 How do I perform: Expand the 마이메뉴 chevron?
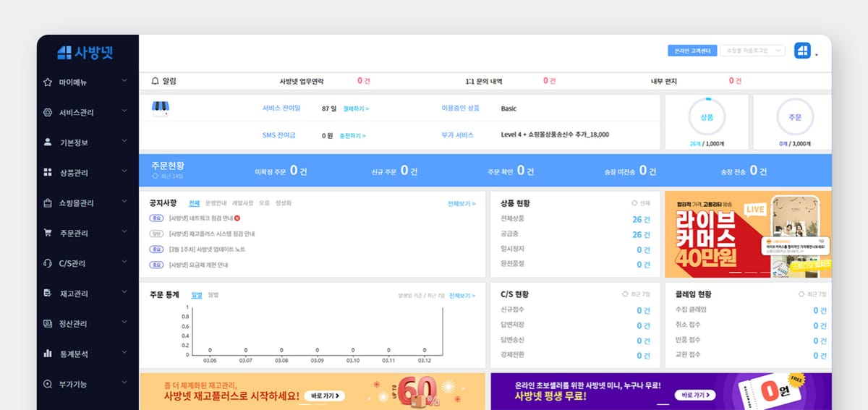click(x=124, y=82)
